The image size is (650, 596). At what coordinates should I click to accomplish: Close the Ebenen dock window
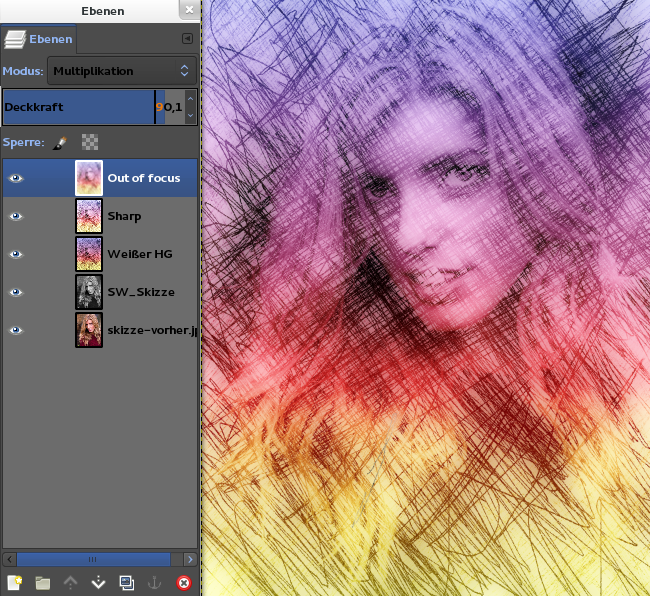189,10
